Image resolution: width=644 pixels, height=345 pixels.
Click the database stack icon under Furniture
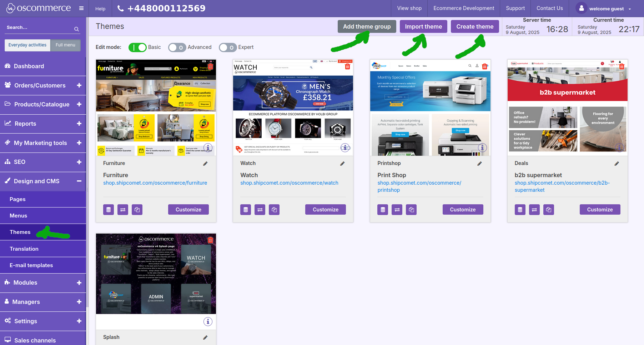coord(109,210)
